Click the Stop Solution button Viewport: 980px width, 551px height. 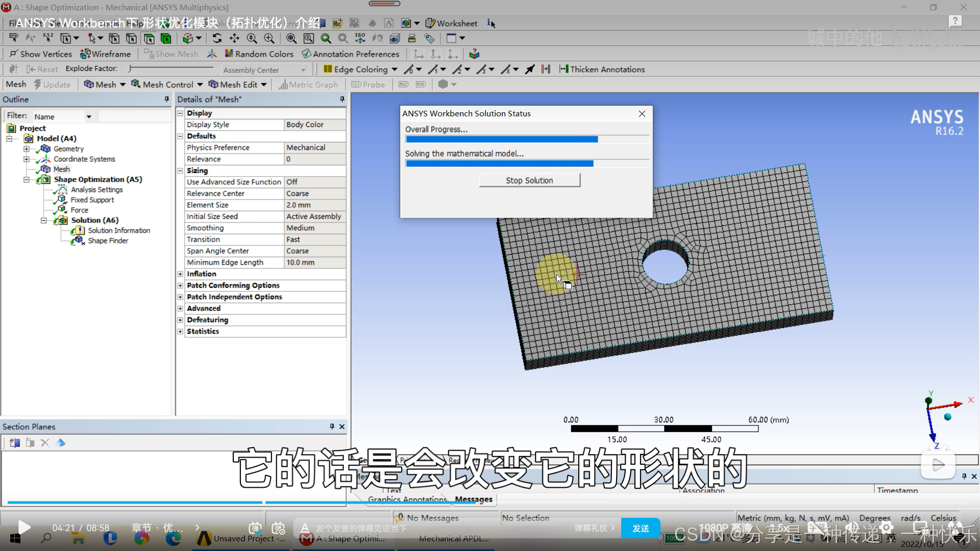pyautogui.click(x=529, y=180)
